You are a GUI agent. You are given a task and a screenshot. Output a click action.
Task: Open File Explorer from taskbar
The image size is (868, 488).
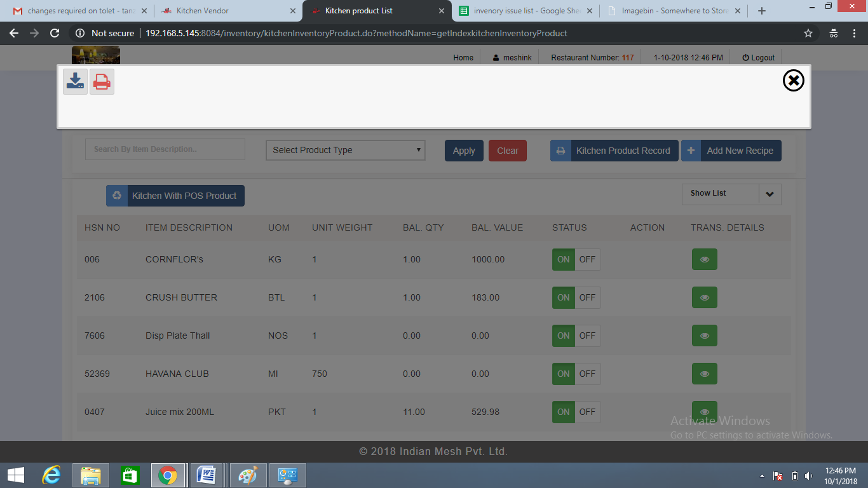pyautogui.click(x=91, y=475)
